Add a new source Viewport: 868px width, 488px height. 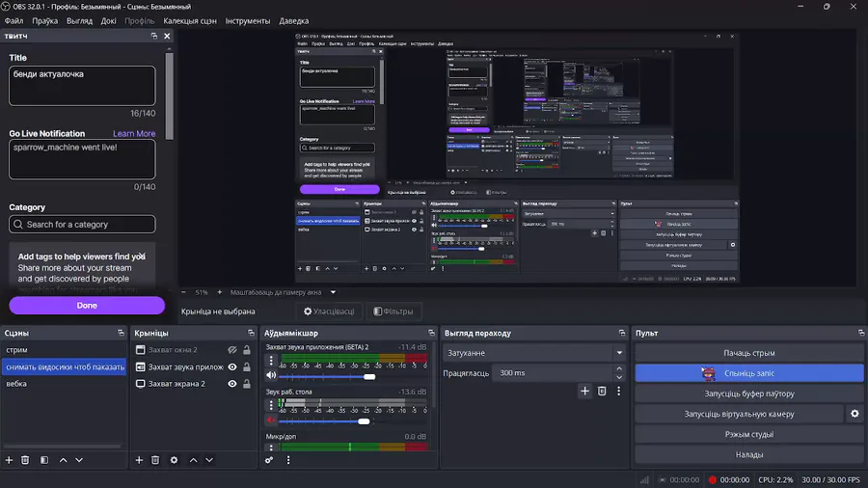click(x=139, y=460)
